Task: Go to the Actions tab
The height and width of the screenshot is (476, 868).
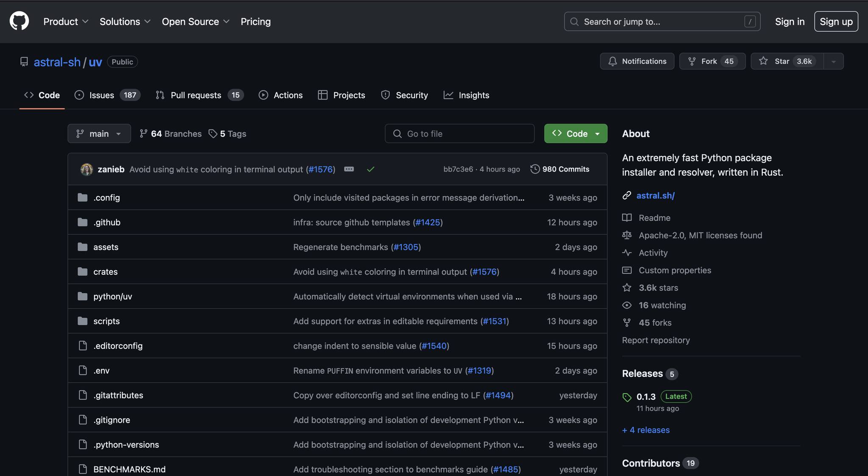Action: click(x=281, y=95)
